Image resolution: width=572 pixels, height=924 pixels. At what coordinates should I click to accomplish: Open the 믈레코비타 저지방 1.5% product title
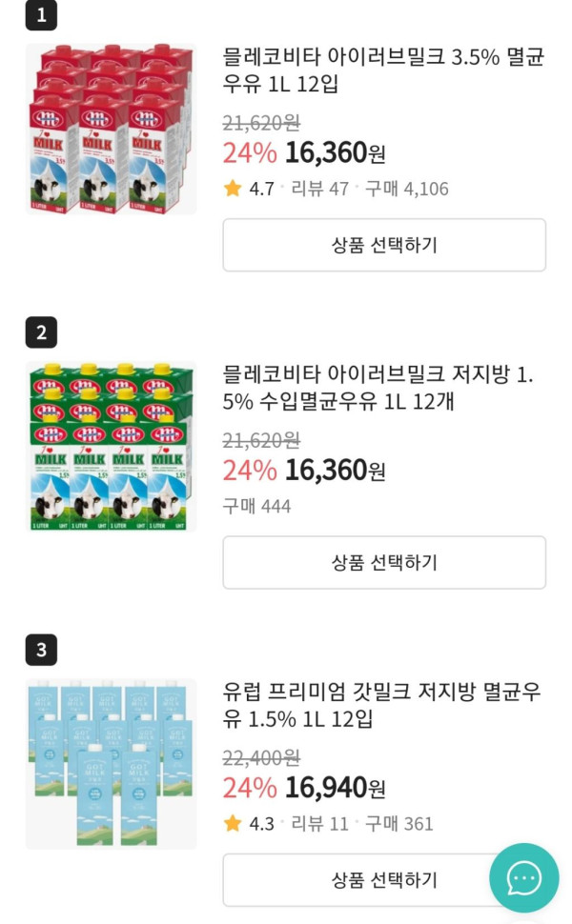point(378,388)
